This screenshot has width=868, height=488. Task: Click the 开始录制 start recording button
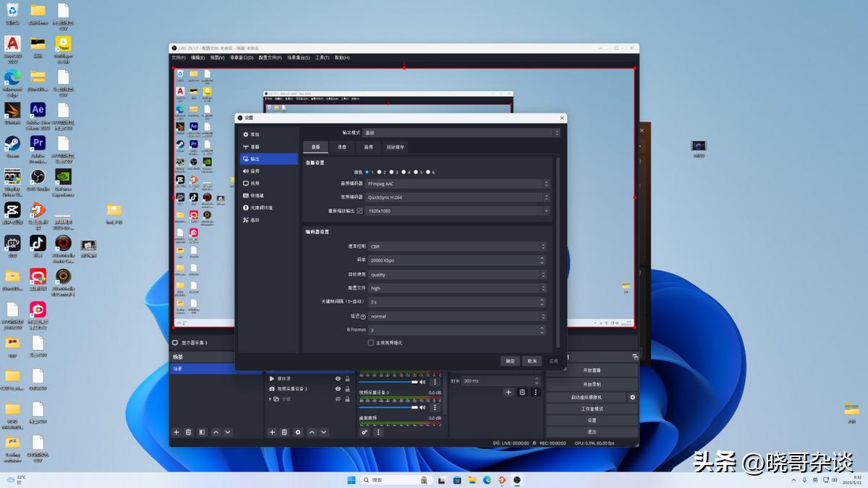click(592, 384)
